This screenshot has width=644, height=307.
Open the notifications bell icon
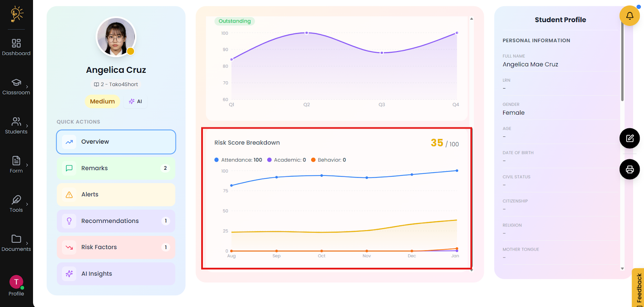[x=630, y=16]
